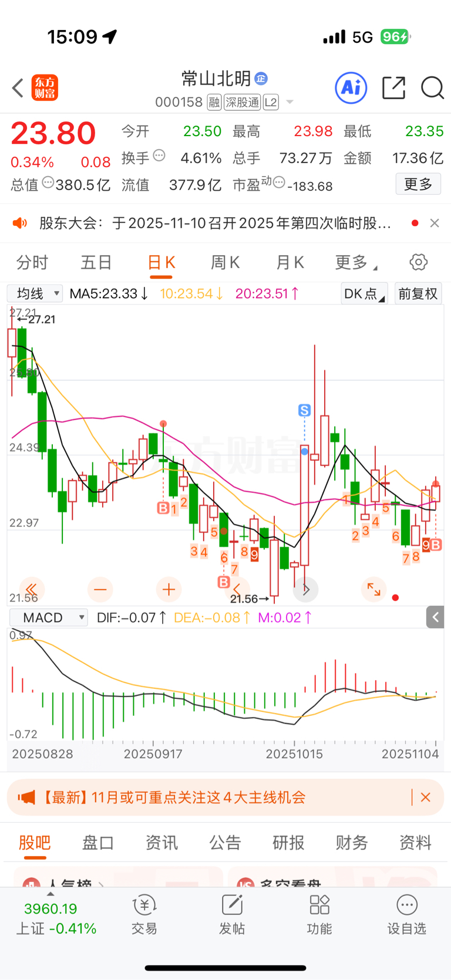This screenshot has width=451, height=980.
Task: Switch to 分时 chart tab
Action: pyautogui.click(x=32, y=262)
